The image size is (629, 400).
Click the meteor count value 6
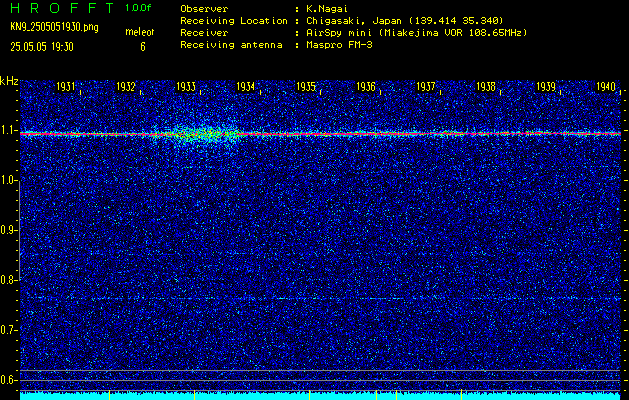pos(143,47)
